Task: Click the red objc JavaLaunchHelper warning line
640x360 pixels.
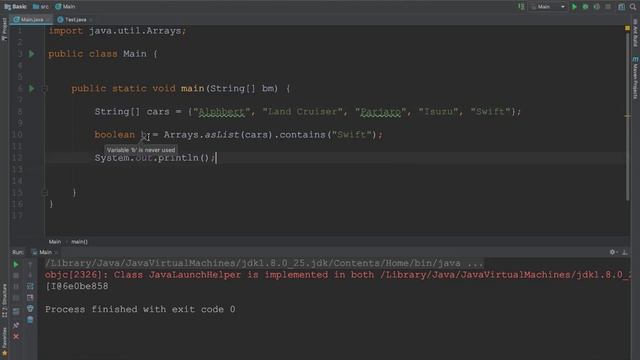Action: click(337, 275)
